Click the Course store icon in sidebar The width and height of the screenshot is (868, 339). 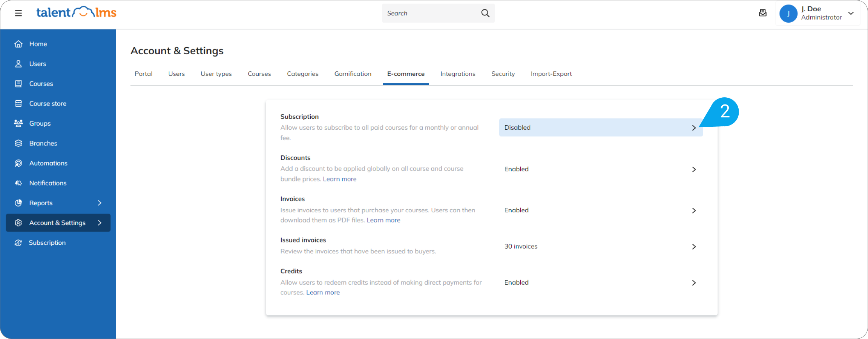pyautogui.click(x=18, y=103)
